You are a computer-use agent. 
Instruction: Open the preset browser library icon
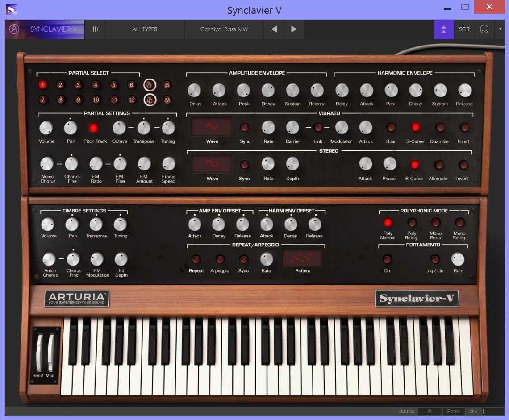point(95,29)
